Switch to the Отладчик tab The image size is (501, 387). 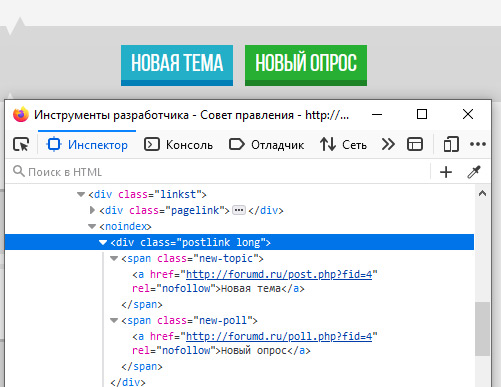coord(267,145)
